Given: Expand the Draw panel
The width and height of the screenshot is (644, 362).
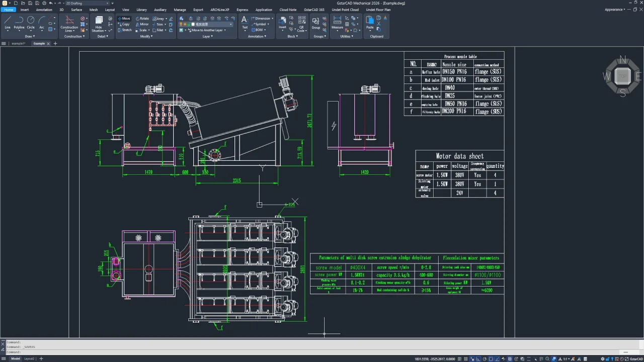Looking at the screenshot, I should point(29,36).
